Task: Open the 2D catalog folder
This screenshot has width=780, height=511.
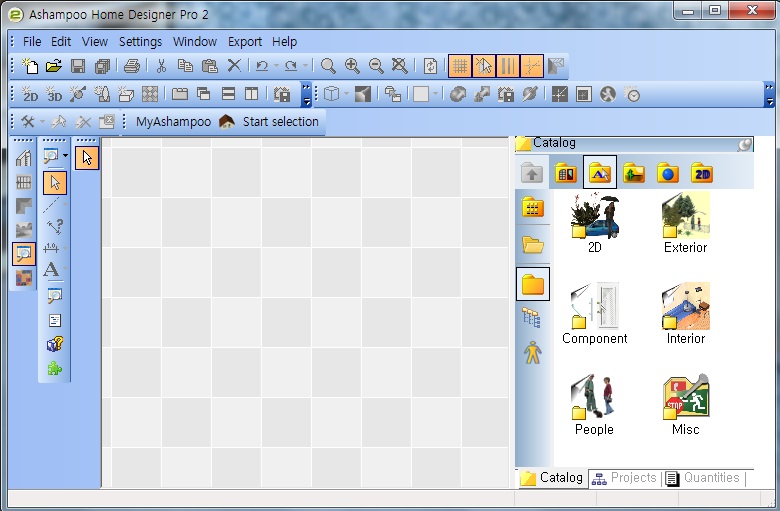Action: [594, 223]
